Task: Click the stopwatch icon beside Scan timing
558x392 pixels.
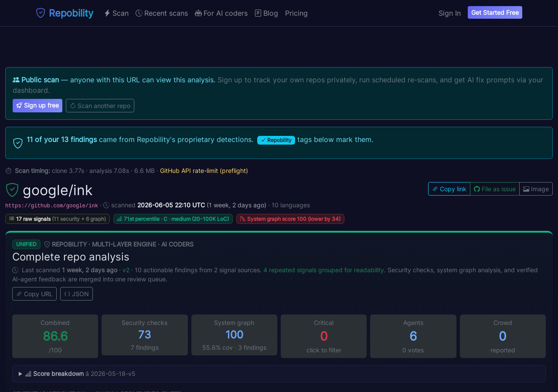Action: pyautogui.click(x=9, y=171)
